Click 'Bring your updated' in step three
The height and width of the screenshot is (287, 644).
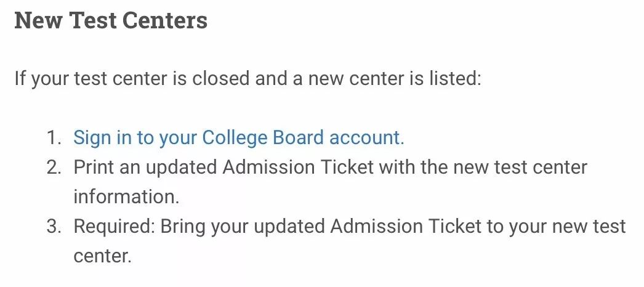point(243,227)
